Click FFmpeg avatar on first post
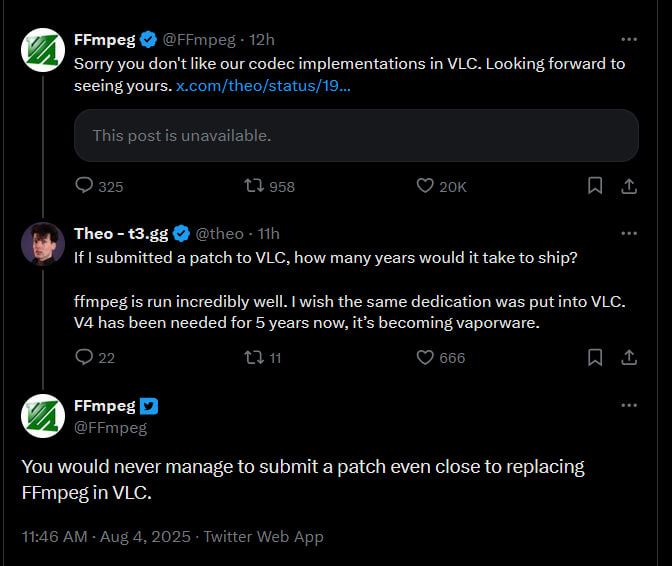Image resolution: width=672 pixels, height=566 pixels. 43,50
